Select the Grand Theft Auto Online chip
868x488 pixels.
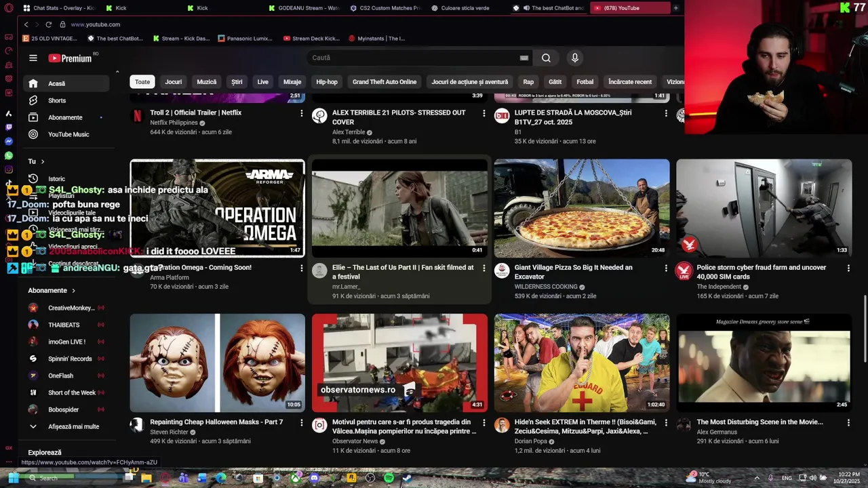(384, 82)
